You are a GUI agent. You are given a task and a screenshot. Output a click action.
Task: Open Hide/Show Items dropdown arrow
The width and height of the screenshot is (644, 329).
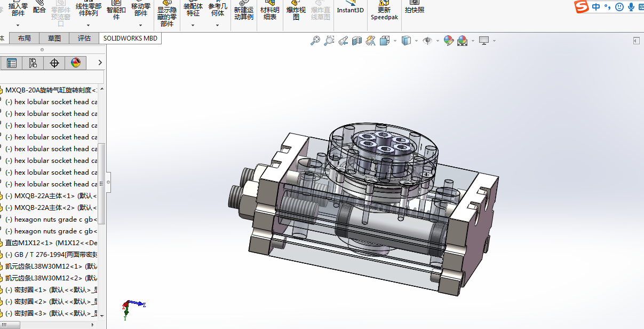(438, 41)
